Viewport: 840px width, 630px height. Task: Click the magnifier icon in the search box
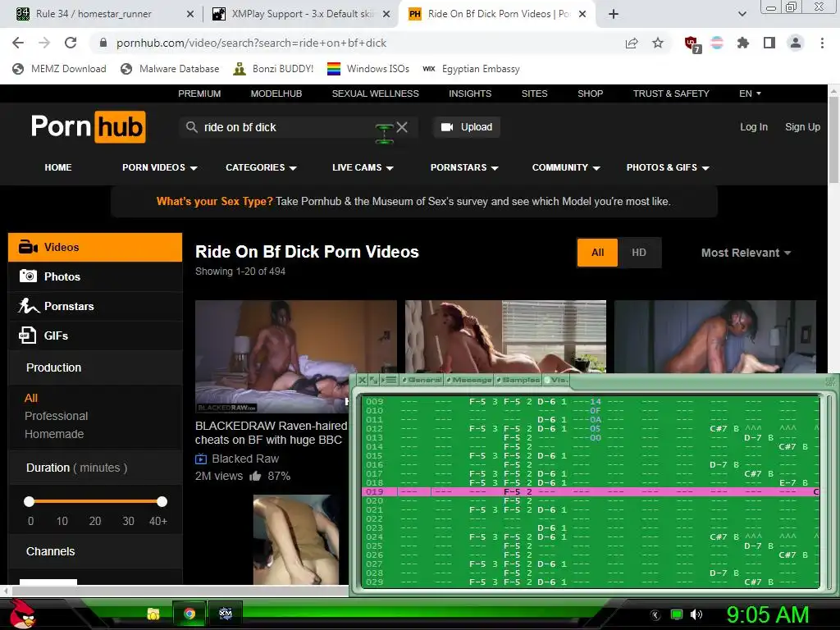[x=191, y=127]
